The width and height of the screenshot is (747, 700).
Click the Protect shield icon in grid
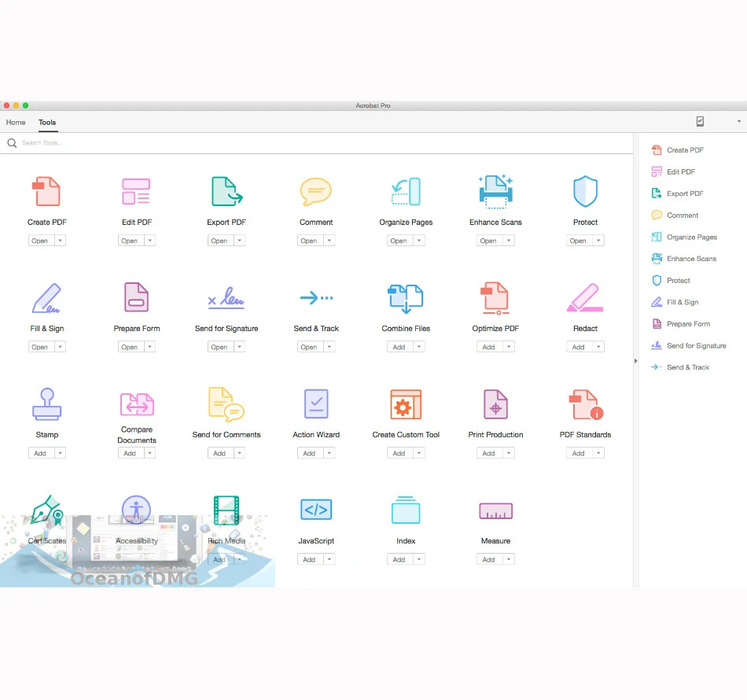[585, 191]
